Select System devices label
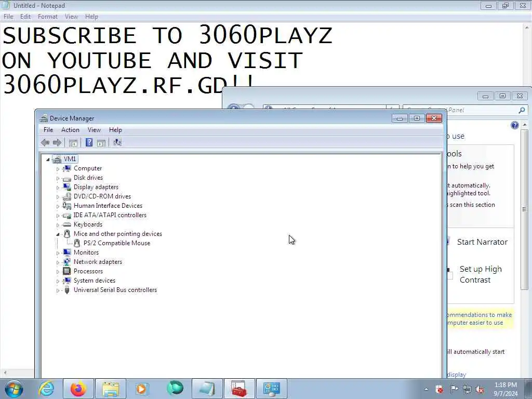 point(95,281)
